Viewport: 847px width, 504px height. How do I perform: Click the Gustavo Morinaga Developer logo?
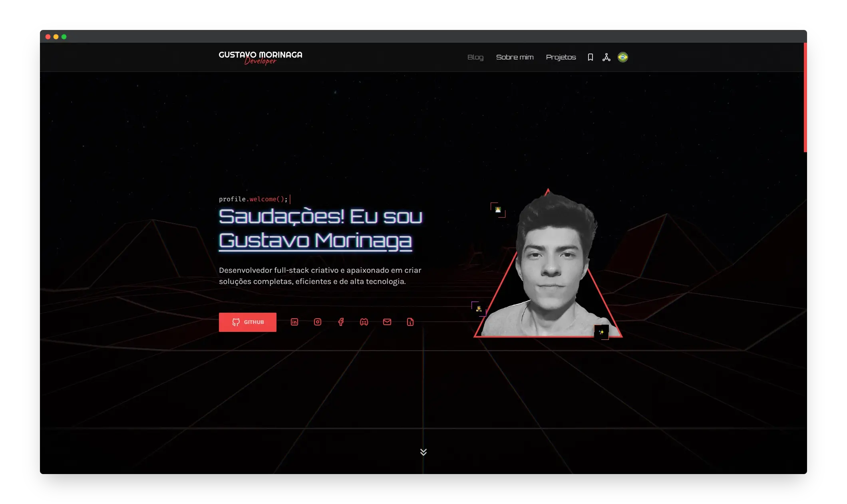click(260, 57)
